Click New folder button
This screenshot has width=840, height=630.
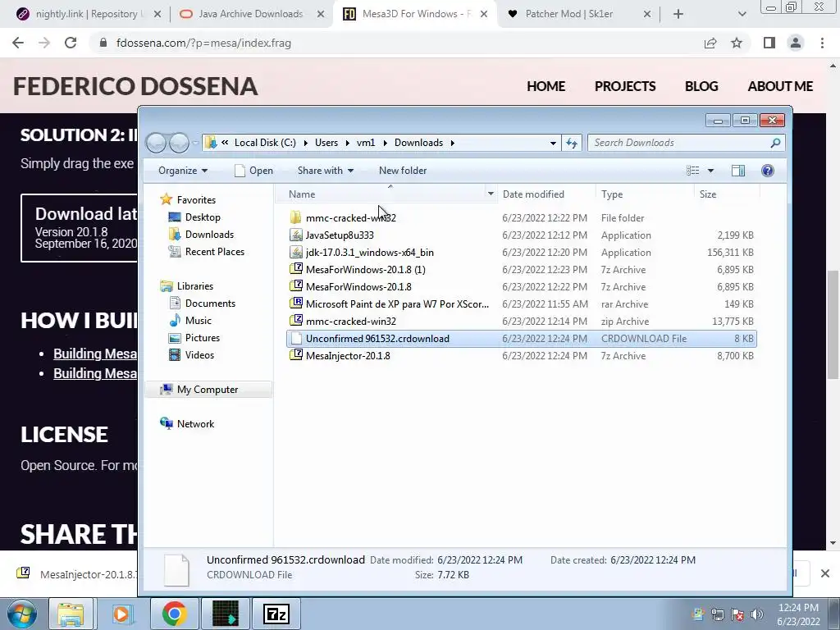[x=403, y=171]
